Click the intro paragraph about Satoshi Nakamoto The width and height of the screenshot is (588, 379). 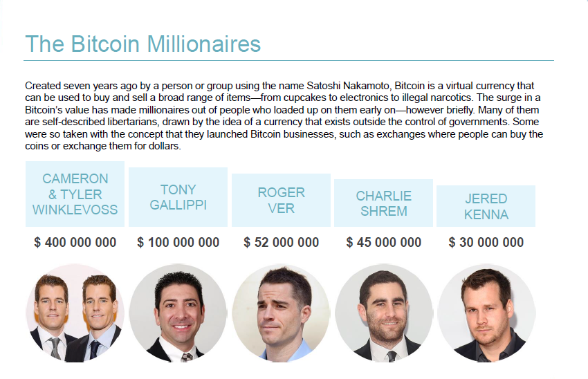pyautogui.click(x=284, y=115)
